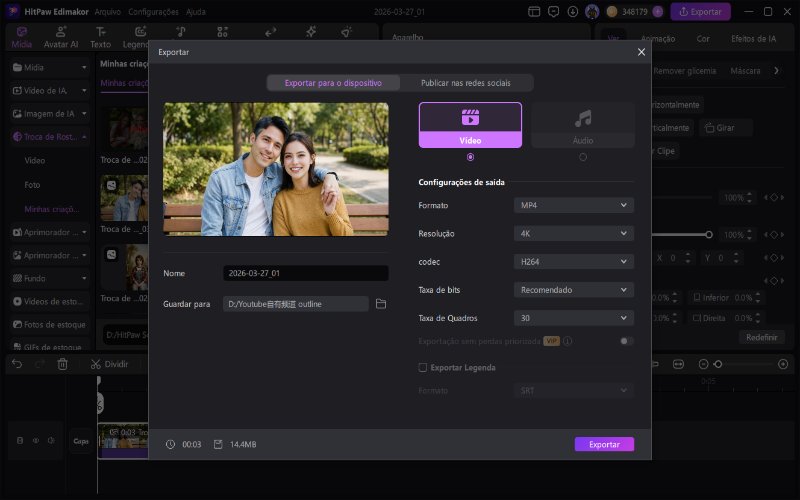The width and height of the screenshot is (800, 500).
Task: Click the info icon next to VIP badge
Action: coord(567,341)
